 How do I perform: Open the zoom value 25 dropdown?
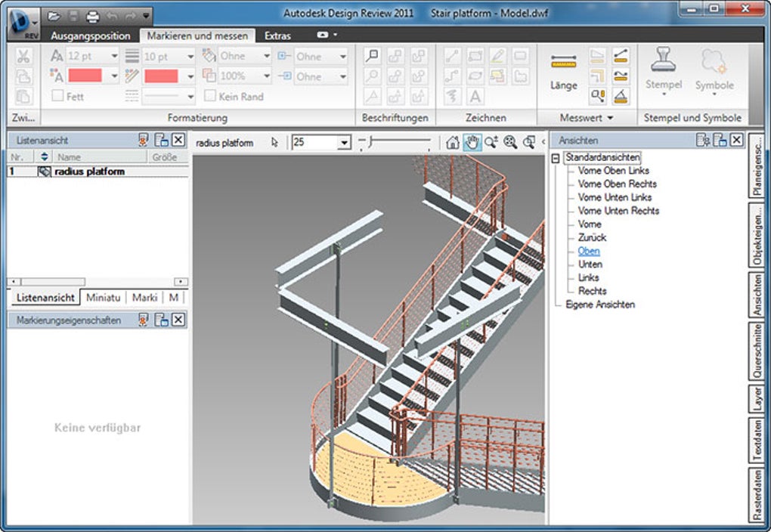point(344,142)
